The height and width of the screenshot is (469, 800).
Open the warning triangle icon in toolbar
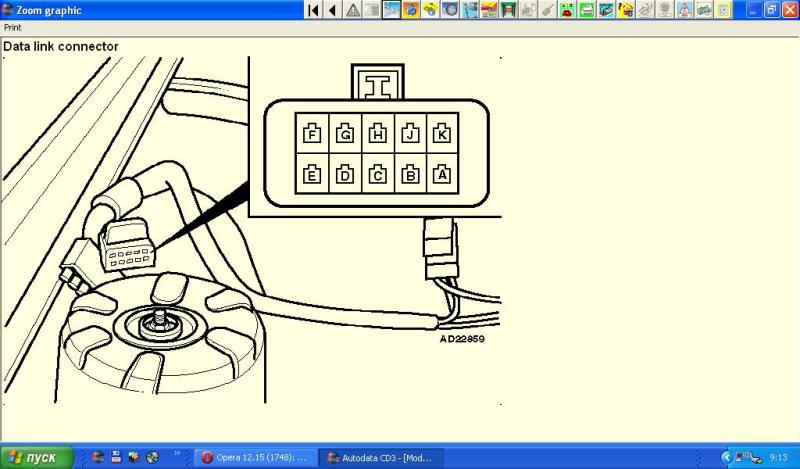coord(352,10)
